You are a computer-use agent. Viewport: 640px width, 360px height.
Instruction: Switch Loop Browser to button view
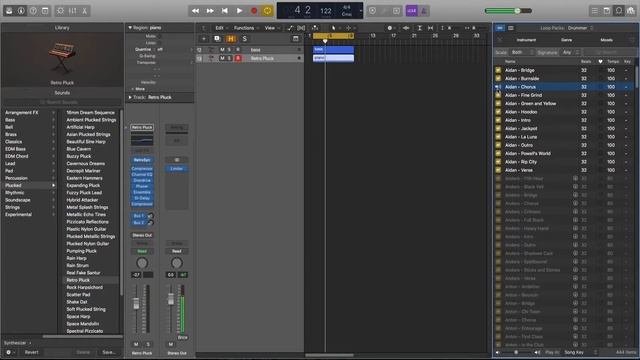[x=500, y=28]
